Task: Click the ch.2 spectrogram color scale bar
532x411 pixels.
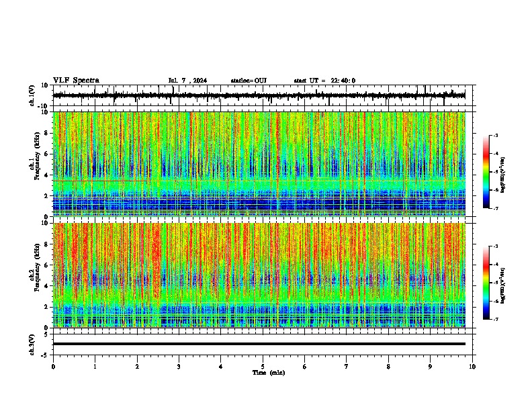Action: coord(486,283)
